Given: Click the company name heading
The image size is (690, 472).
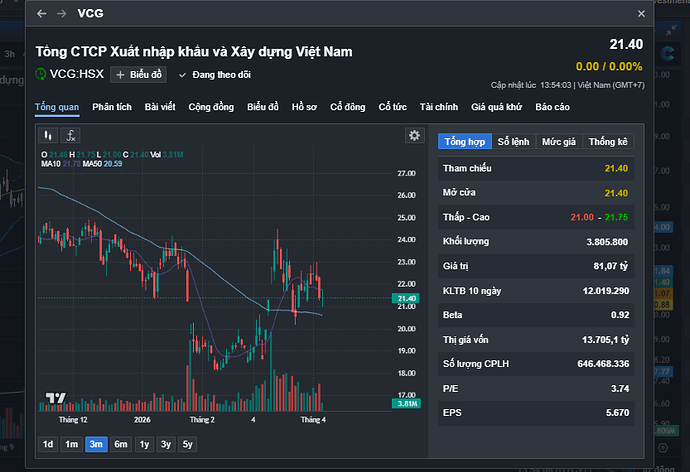Looking at the screenshot, I should pyautogui.click(x=194, y=52).
